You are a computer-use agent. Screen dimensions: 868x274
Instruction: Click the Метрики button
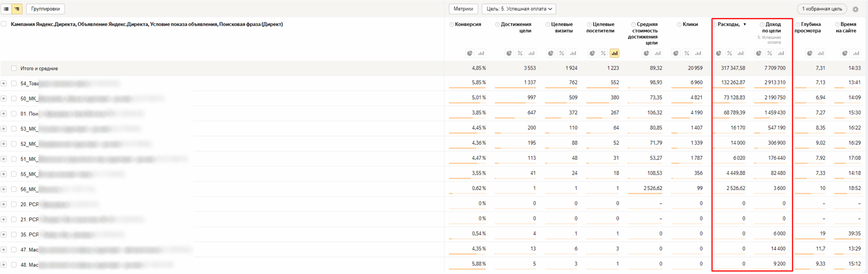(x=463, y=9)
